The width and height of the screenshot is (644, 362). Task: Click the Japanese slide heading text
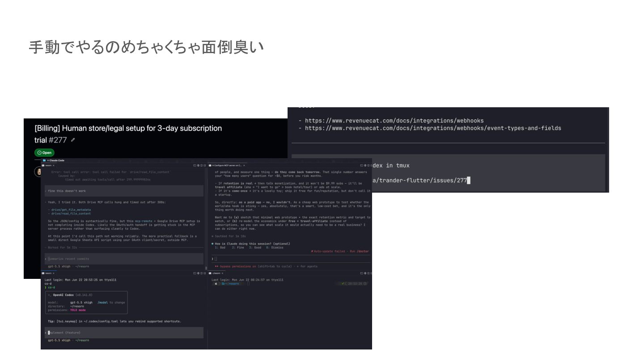point(146,46)
